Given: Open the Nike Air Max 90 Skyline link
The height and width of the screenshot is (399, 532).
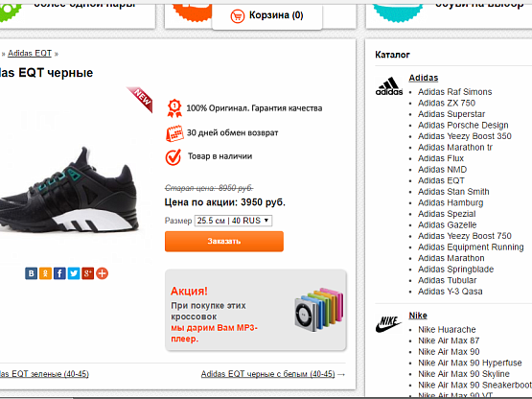Looking at the screenshot, I should [464, 374].
